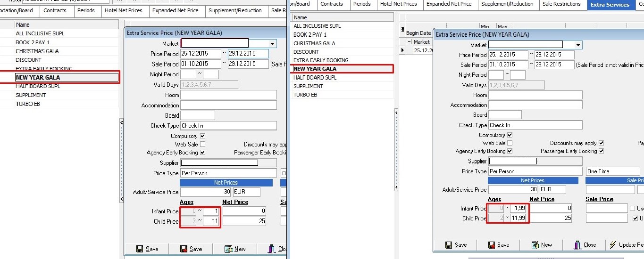Viewport: 644px width, 259px height.
Task: Enable Web Sale checkbox in right dialog
Action: click(x=510, y=143)
